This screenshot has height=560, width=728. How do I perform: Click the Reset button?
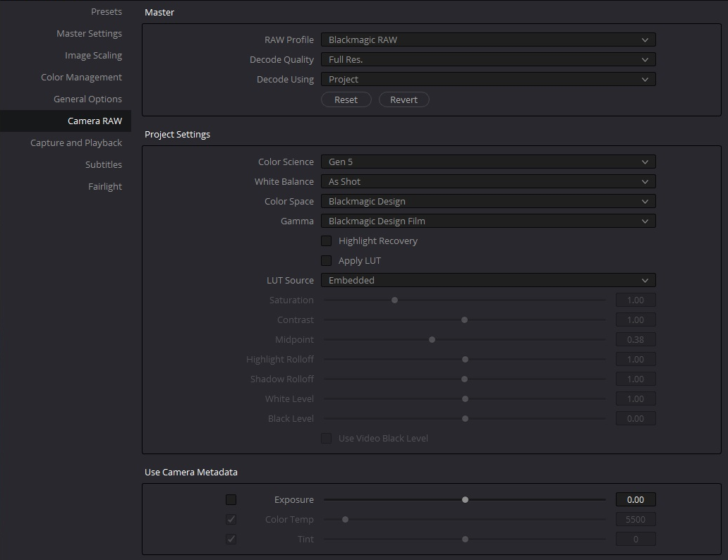tap(346, 100)
